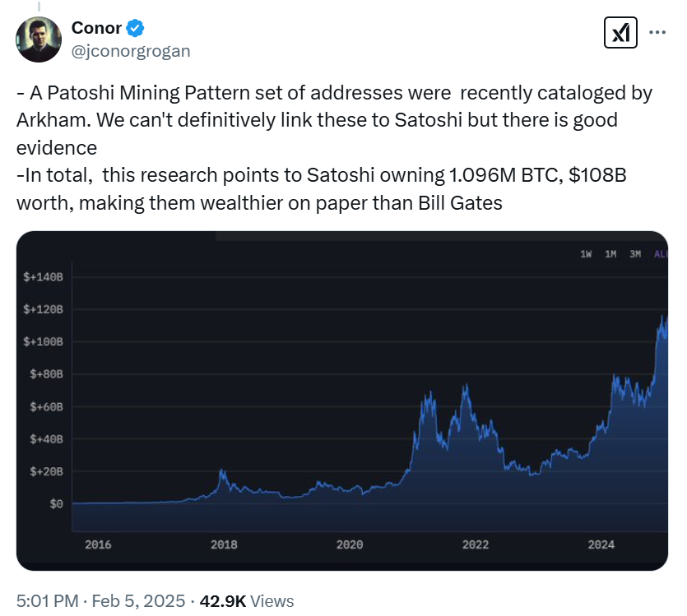687x616 pixels.
Task: Switch chart to 3M range
Action: [x=635, y=254]
